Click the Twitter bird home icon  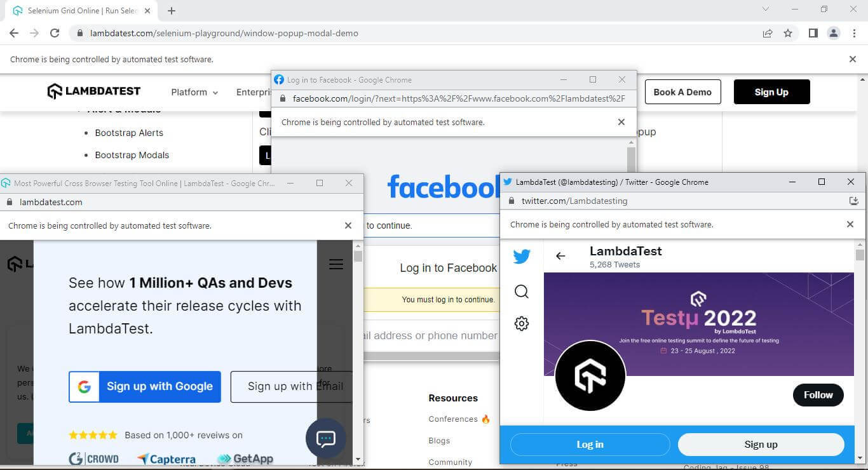(x=522, y=256)
